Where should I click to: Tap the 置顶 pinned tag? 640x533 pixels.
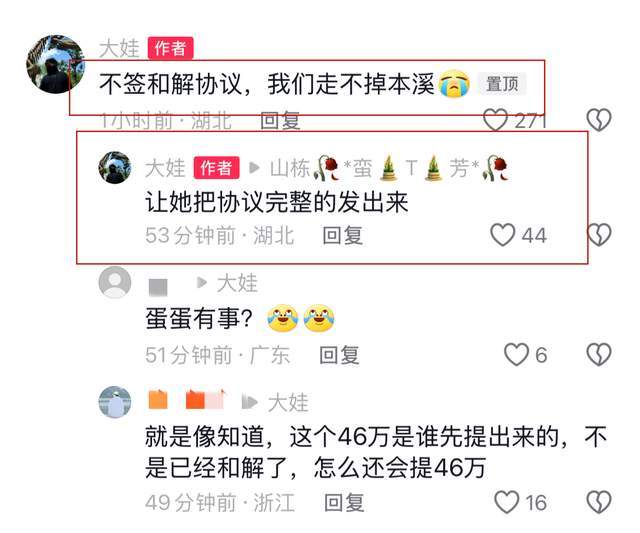tap(502, 84)
